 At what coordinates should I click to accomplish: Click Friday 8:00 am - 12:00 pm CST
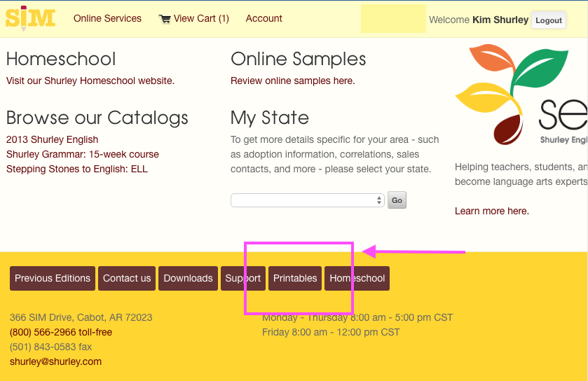point(331,332)
